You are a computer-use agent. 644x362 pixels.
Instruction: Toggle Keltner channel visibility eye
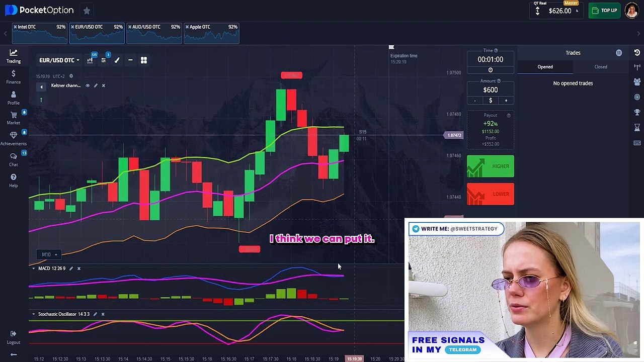88,85
